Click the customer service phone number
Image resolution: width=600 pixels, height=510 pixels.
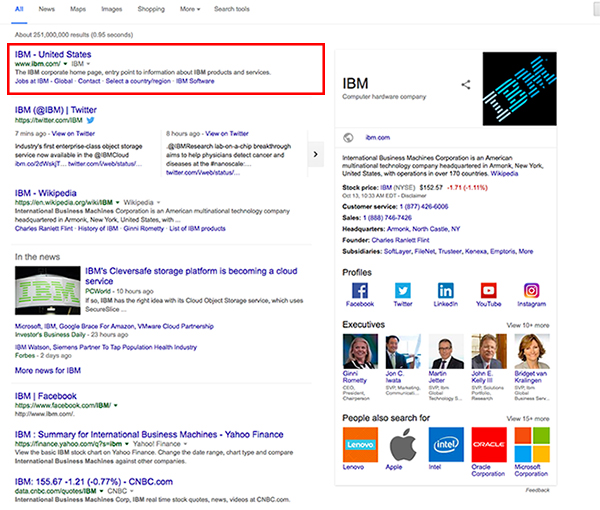tap(424, 207)
